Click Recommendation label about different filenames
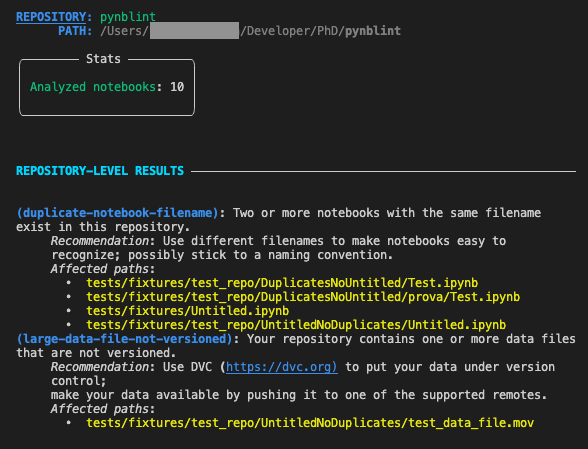This screenshot has height=449, width=588. pos(100,241)
